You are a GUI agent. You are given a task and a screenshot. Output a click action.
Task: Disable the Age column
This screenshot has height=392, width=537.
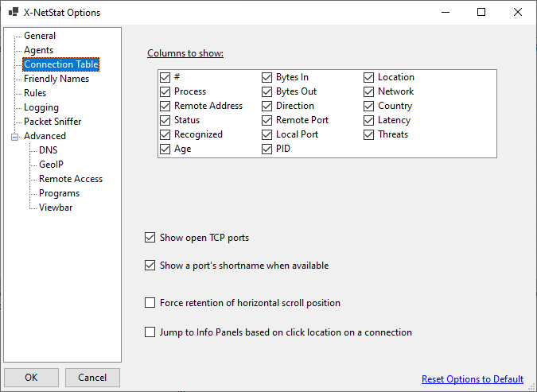coord(165,149)
